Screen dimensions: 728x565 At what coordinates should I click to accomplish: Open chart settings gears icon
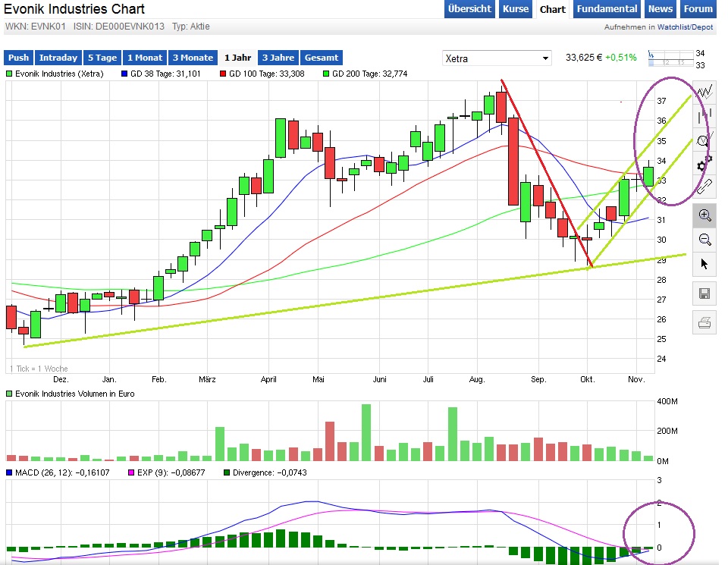pos(704,163)
